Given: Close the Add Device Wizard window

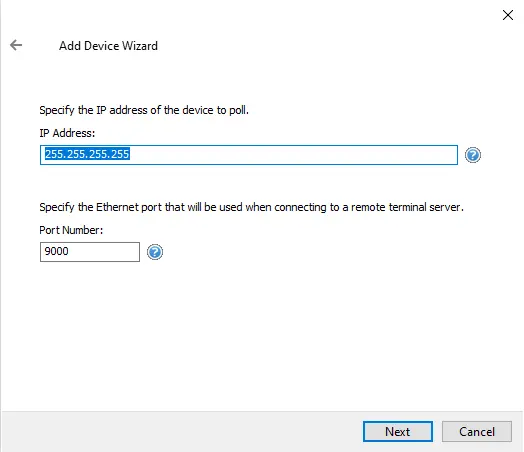Looking at the screenshot, I should [x=508, y=15].
